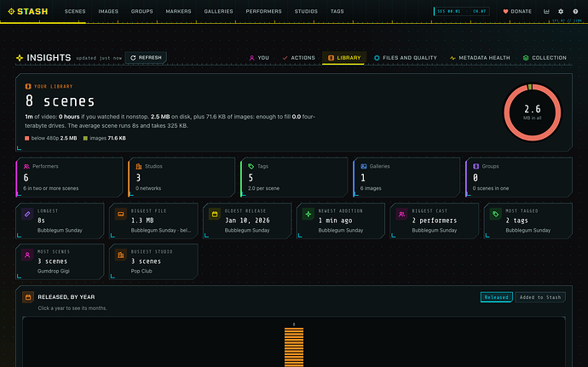
Task: Open the statistics chart icon
Action: 546,12
